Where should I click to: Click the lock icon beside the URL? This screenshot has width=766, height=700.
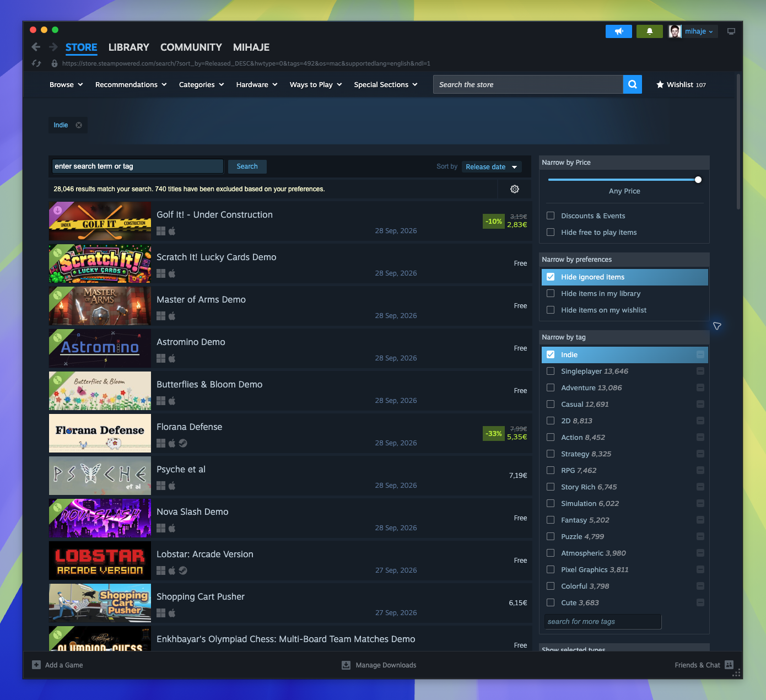(55, 63)
